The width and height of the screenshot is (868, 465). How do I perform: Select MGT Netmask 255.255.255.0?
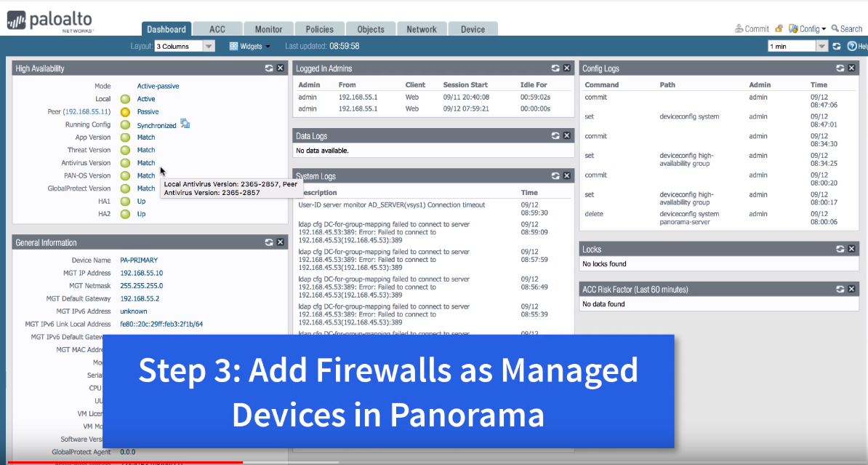[x=141, y=285]
